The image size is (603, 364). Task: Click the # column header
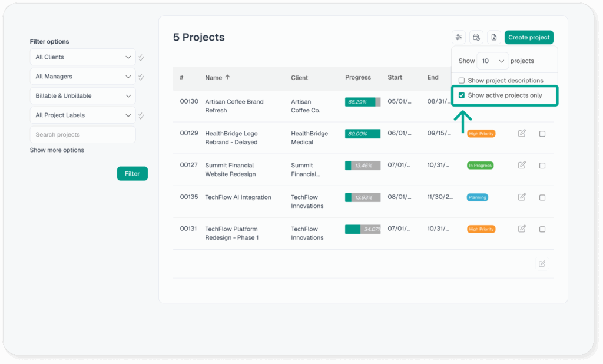click(181, 77)
